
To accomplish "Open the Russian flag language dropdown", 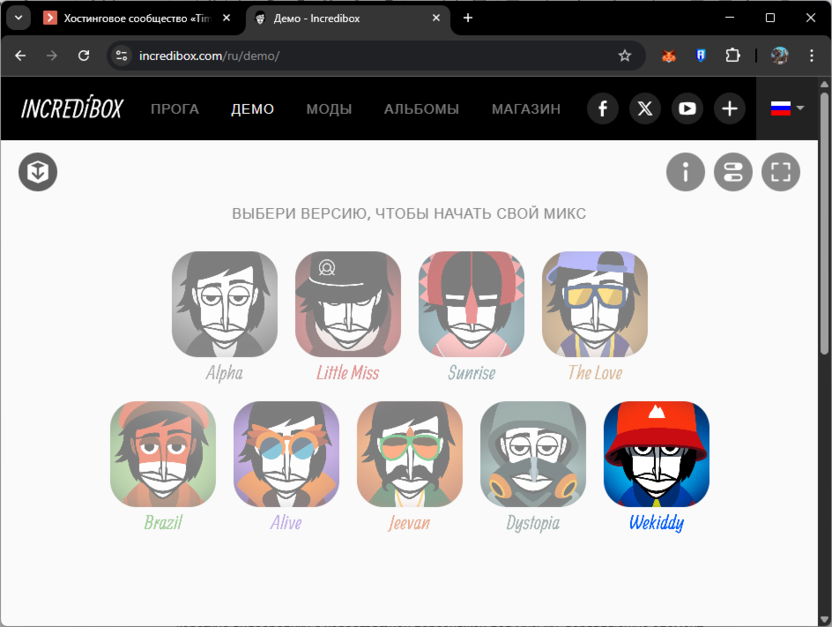I will tap(786, 108).
